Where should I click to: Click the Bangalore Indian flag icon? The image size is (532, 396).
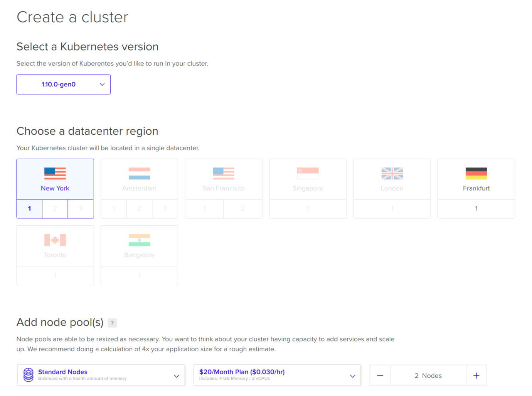tap(139, 240)
